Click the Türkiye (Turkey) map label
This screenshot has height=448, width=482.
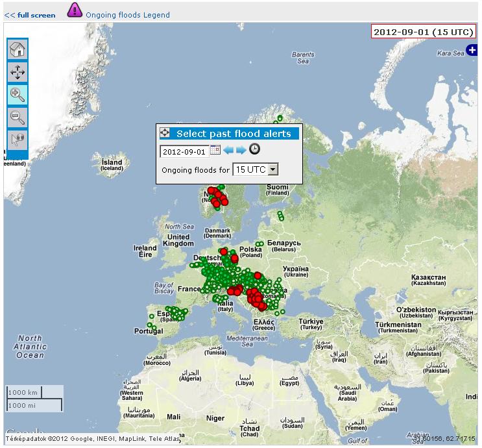coord(311,324)
